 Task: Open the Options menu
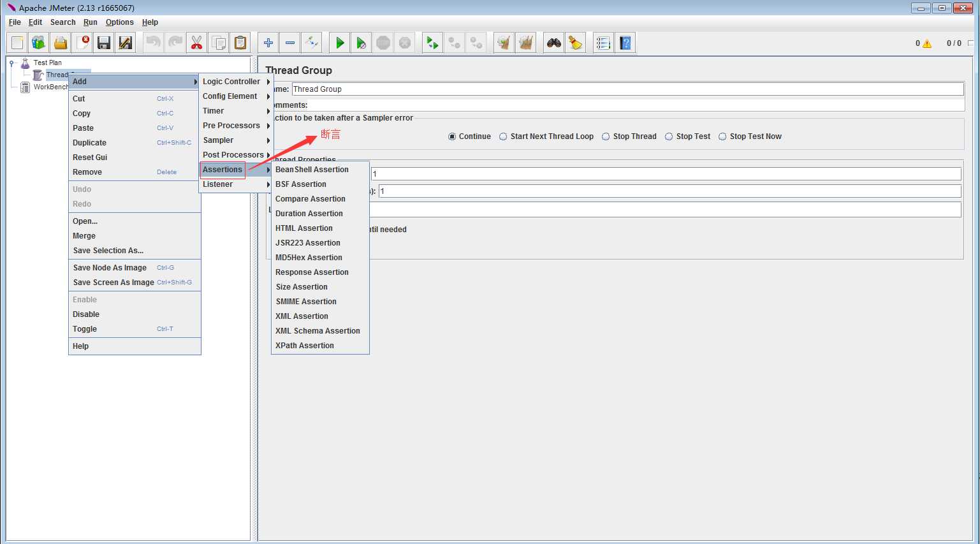[x=119, y=22]
